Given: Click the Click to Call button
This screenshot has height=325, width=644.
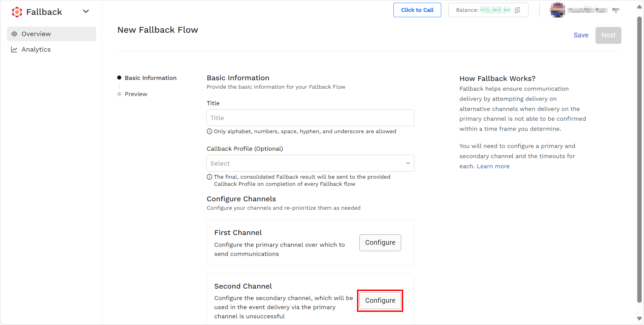Looking at the screenshot, I should tap(417, 10).
